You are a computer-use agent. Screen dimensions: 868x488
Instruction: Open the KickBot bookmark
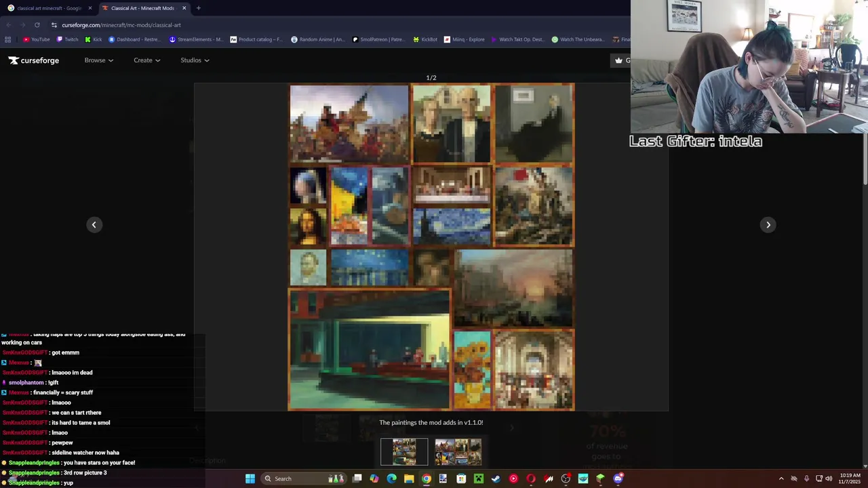click(425, 39)
